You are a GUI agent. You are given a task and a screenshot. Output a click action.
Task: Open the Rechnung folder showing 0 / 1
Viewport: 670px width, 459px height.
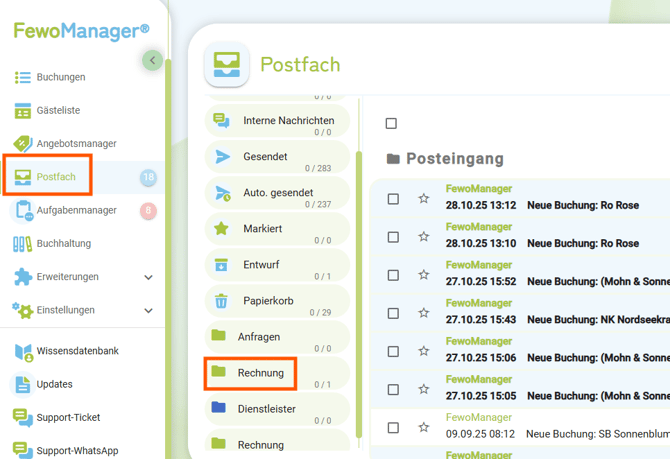click(x=277, y=374)
